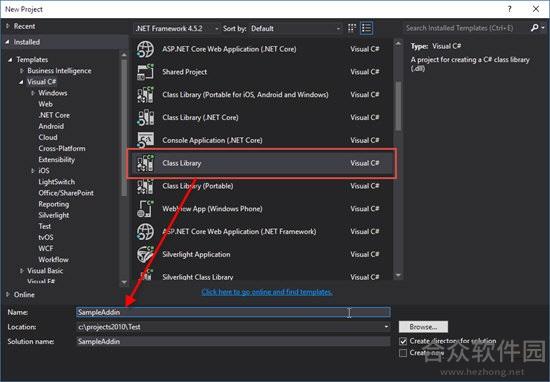Click the Silverlight Application icon
The width and height of the screenshot is (550, 382).
click(145, 254)
